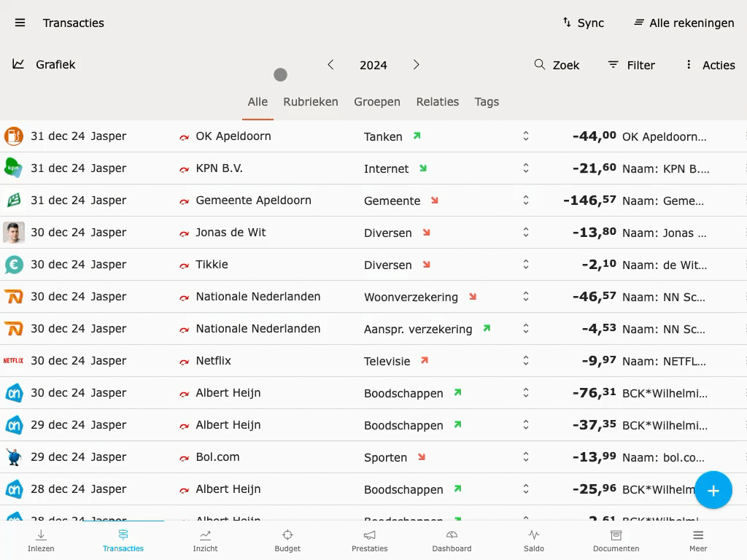Screen dimensions: 747x560
Task: Switch to the Rubrieken tab
Action: click(311, 102)
